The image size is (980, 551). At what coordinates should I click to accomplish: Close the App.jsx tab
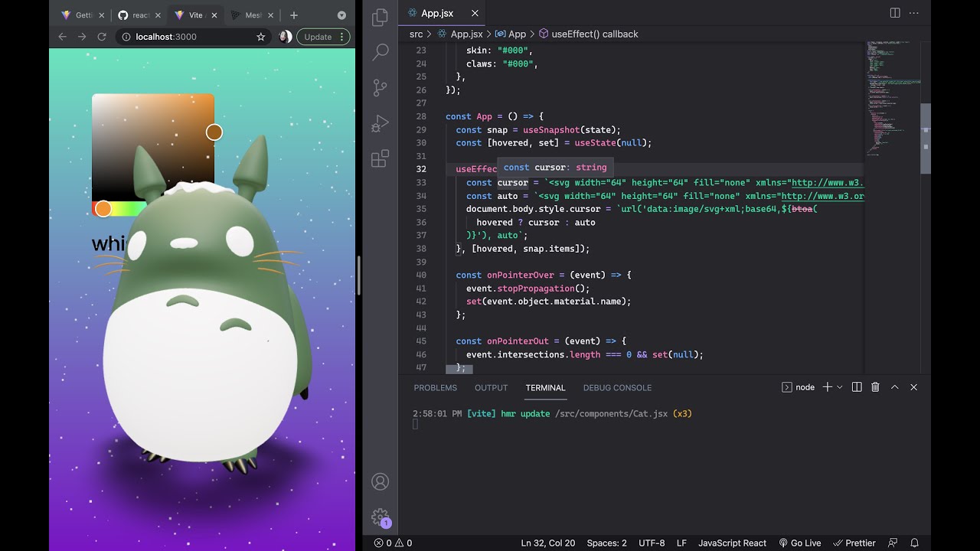click(x=475, y=13)
